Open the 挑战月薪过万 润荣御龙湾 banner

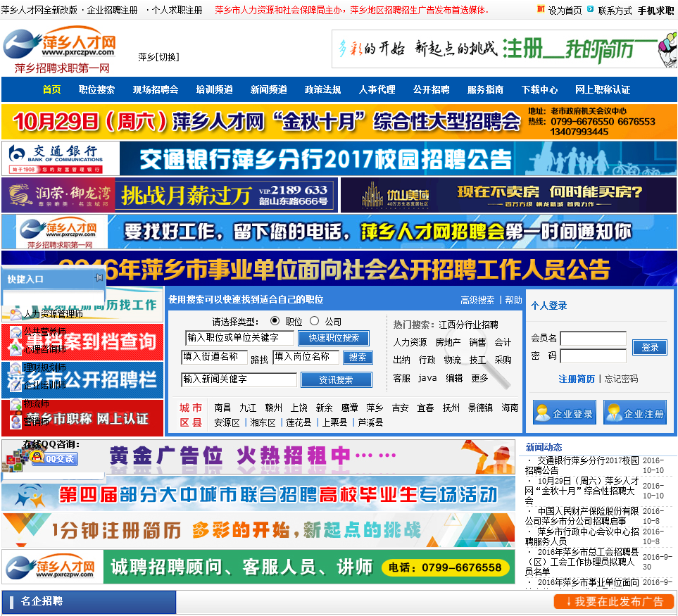[x=170, y=195]
